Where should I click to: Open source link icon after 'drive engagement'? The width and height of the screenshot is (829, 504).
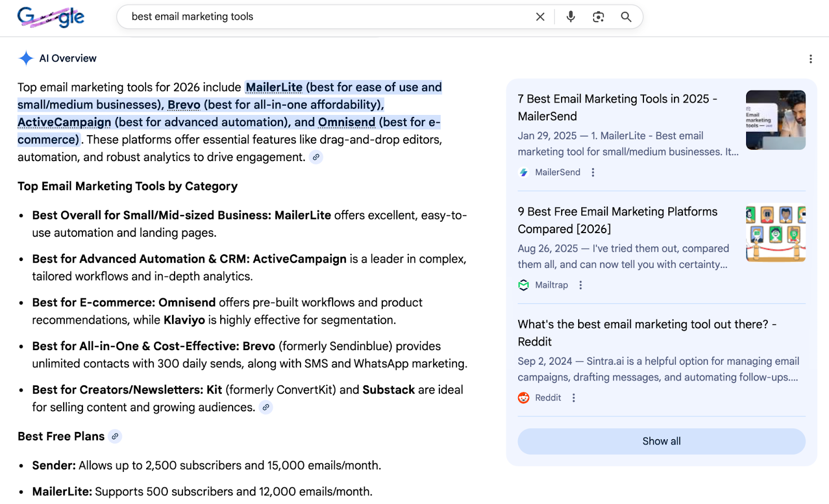[316, 157]
